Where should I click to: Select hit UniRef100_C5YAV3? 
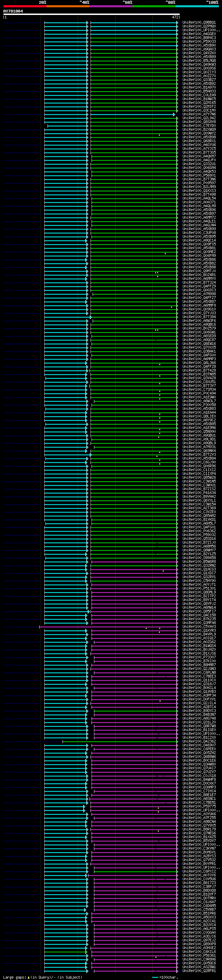pos(199,626)
